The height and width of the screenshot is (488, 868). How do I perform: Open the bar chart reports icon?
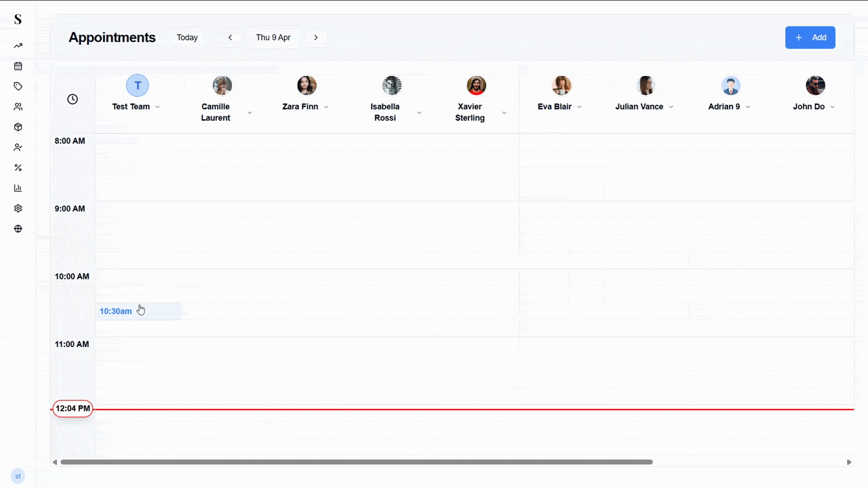[x=18, y=188]
